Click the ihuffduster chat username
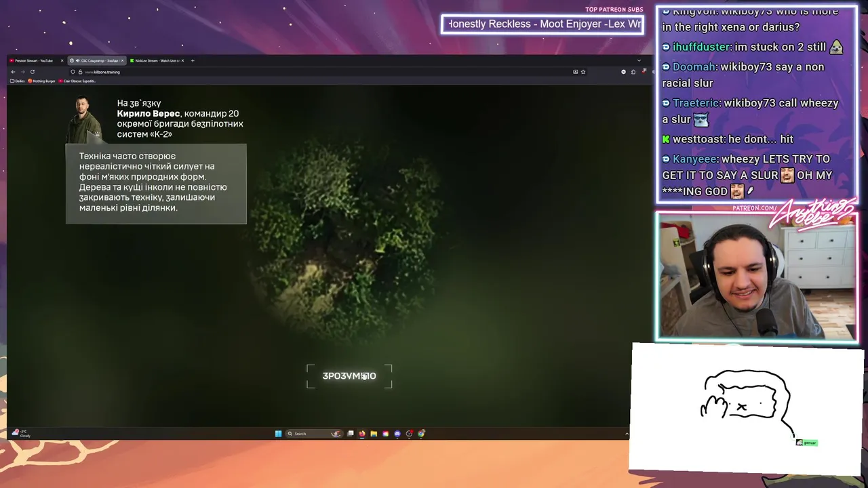868x488 pixels. (702, 47)
